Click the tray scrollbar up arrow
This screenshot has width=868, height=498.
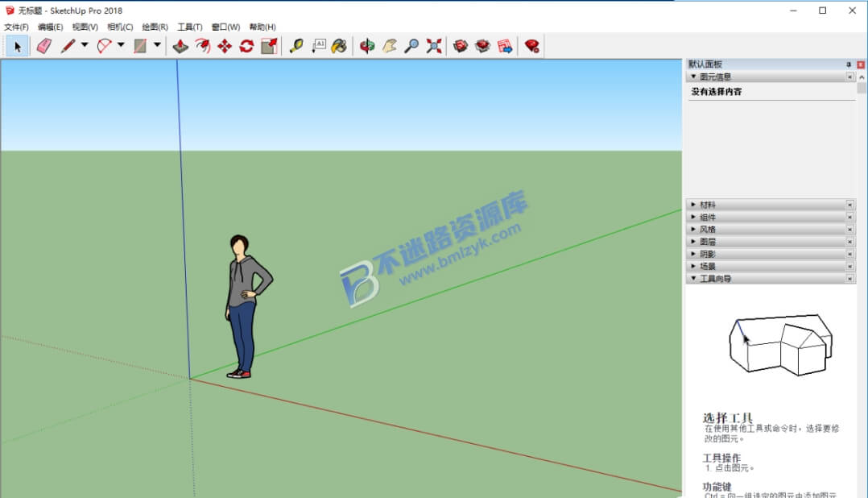coord(862,77)
